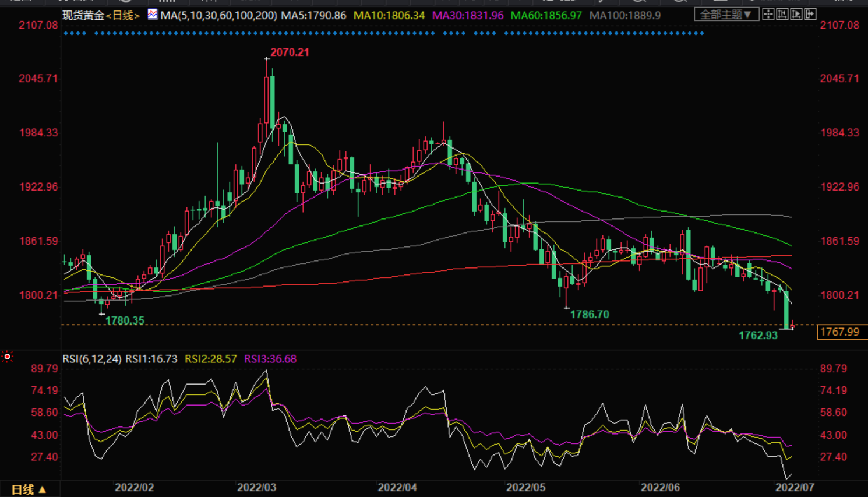Click the crosshair icon beside 全部主题
The width and height of the screenshot is (868, 497).
[x=768, y=15]
